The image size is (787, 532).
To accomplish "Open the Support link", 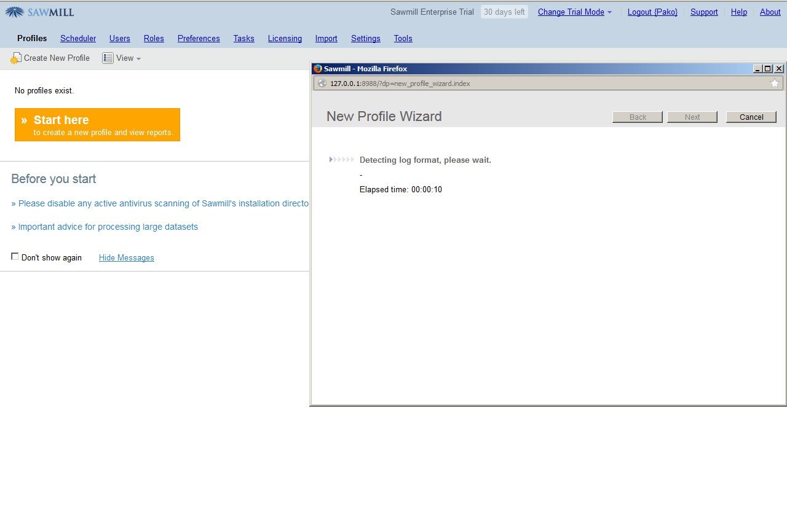I will [x=704, y=12].
